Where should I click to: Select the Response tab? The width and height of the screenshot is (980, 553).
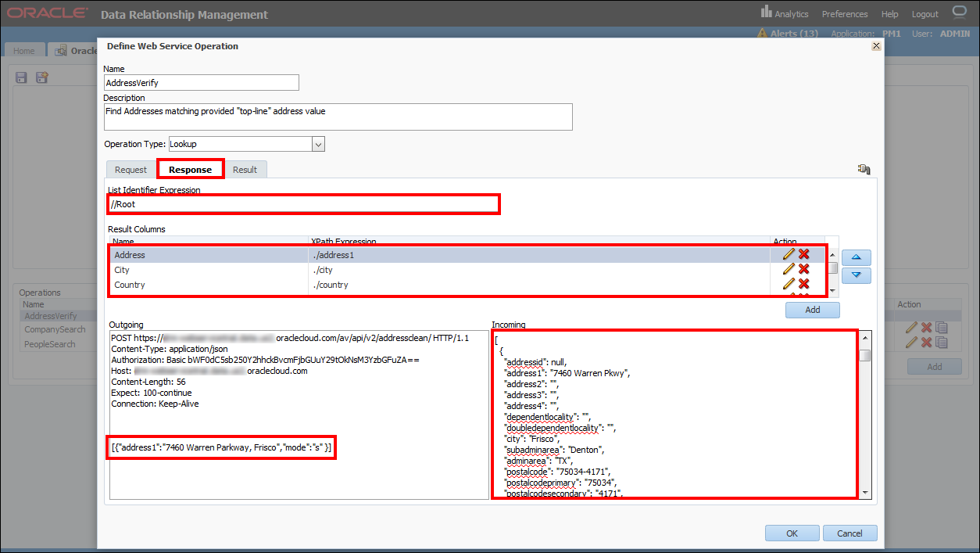pyautogui.click(x=191, y=170)
